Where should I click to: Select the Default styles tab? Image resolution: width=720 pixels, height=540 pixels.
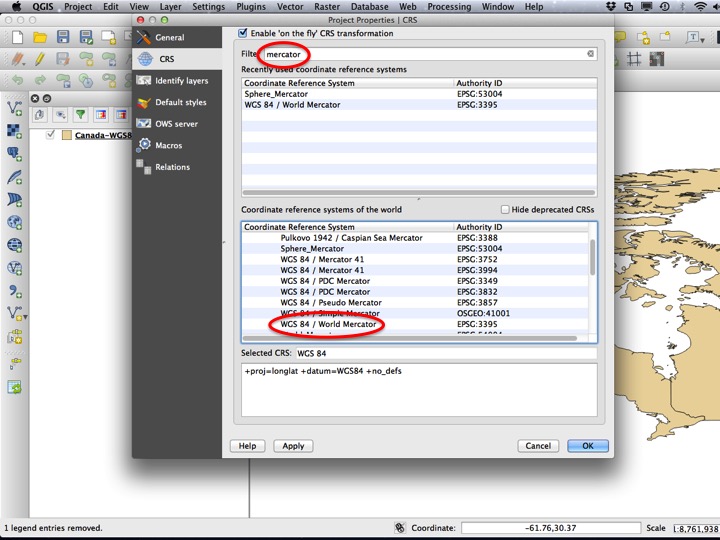point(177,102)
